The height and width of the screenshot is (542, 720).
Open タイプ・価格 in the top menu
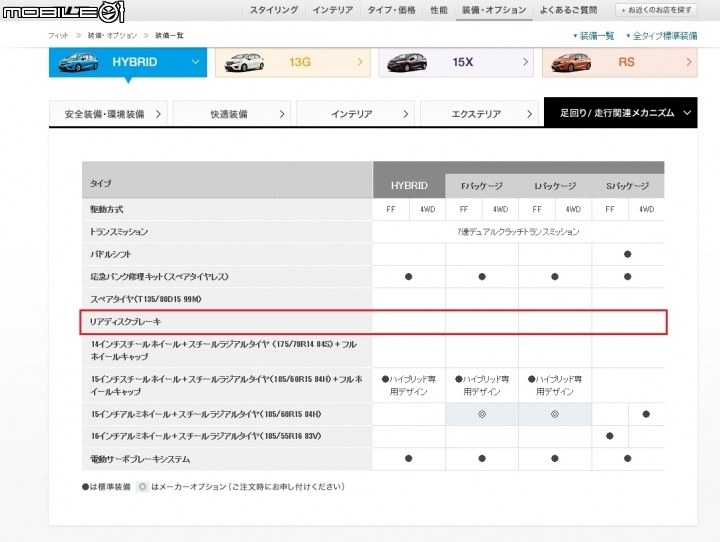pos(391,10)
